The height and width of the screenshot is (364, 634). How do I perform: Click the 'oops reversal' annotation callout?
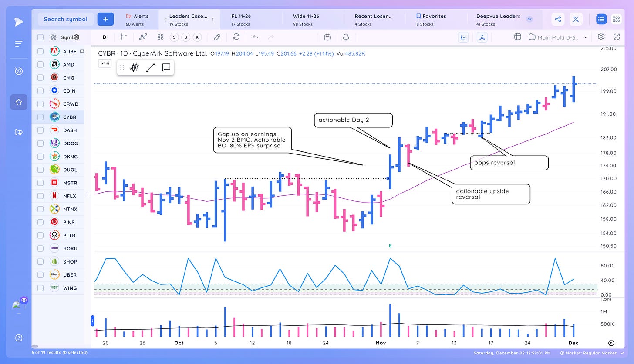pyautogui.click(x=509, y=163)
